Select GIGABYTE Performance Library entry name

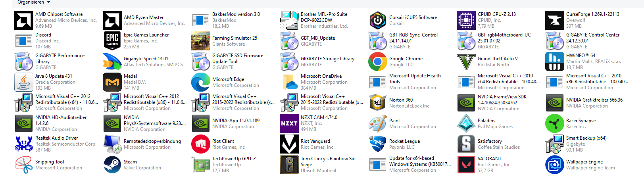tap(60, 58)
